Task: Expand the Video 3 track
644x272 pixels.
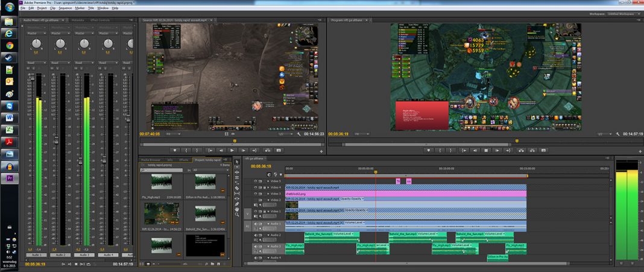Action: tap(268, 194)
